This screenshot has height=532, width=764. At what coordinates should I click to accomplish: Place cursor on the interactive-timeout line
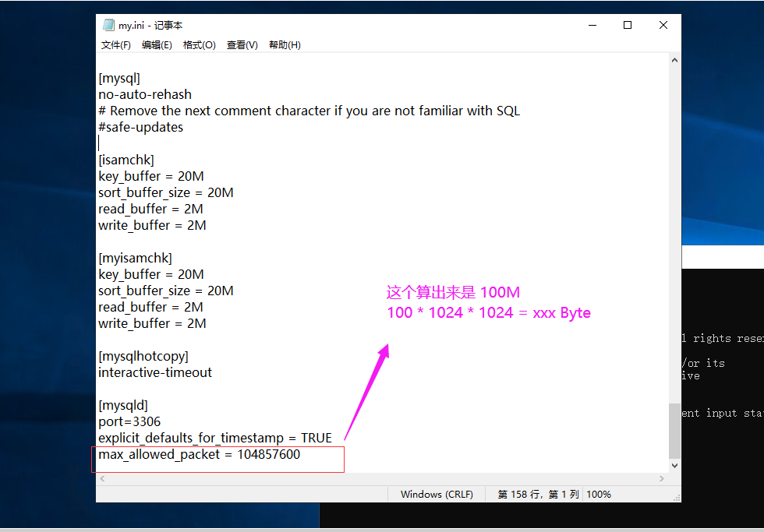155,373
